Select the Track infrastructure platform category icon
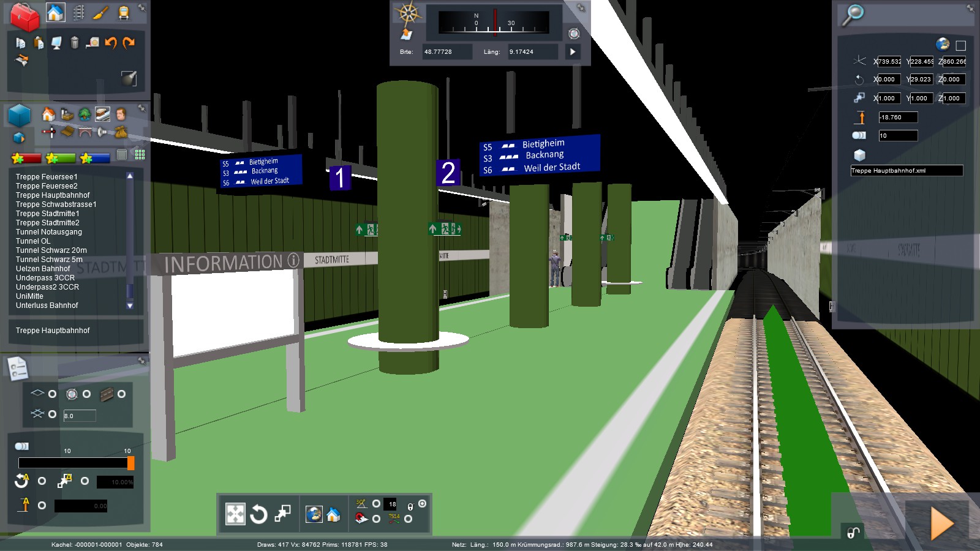The width and height of the screenshot is (980, 551). (102, 114)
